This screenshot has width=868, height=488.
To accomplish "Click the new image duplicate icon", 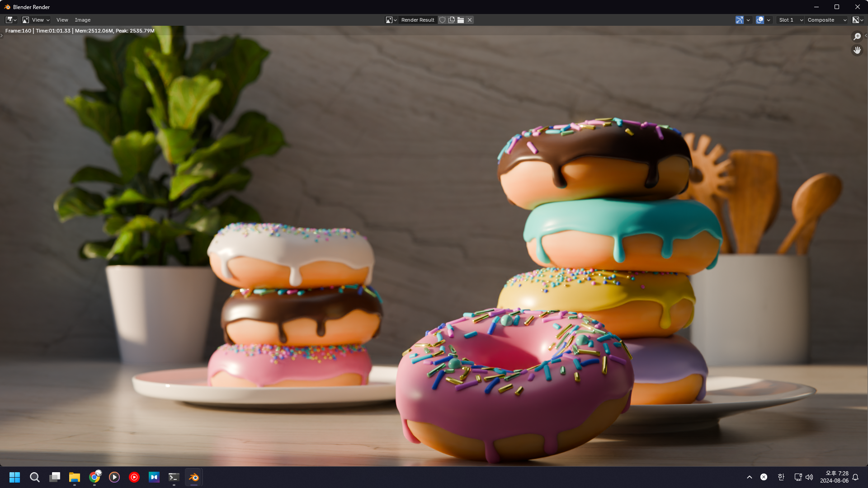I will (x=452, y=20).
